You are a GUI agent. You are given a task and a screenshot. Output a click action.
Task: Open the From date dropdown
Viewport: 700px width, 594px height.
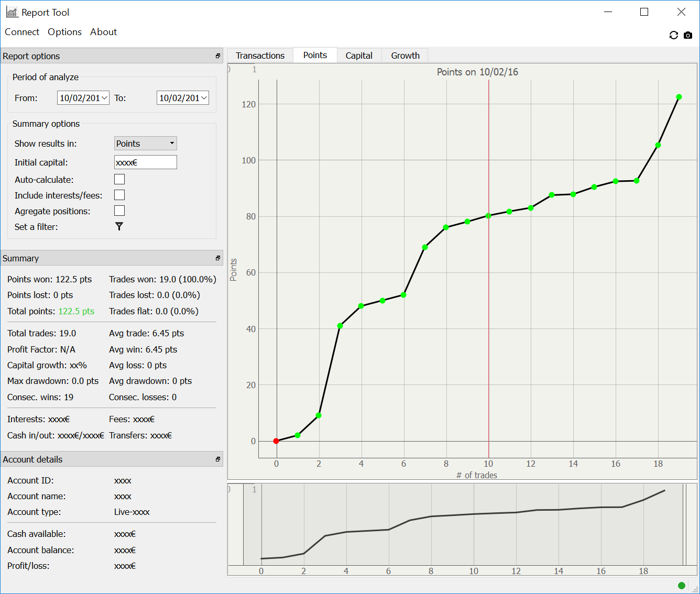104,98
